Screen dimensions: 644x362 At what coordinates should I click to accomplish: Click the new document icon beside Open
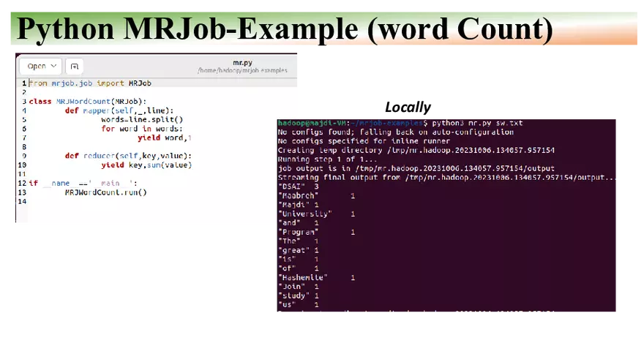coord(74,66)
